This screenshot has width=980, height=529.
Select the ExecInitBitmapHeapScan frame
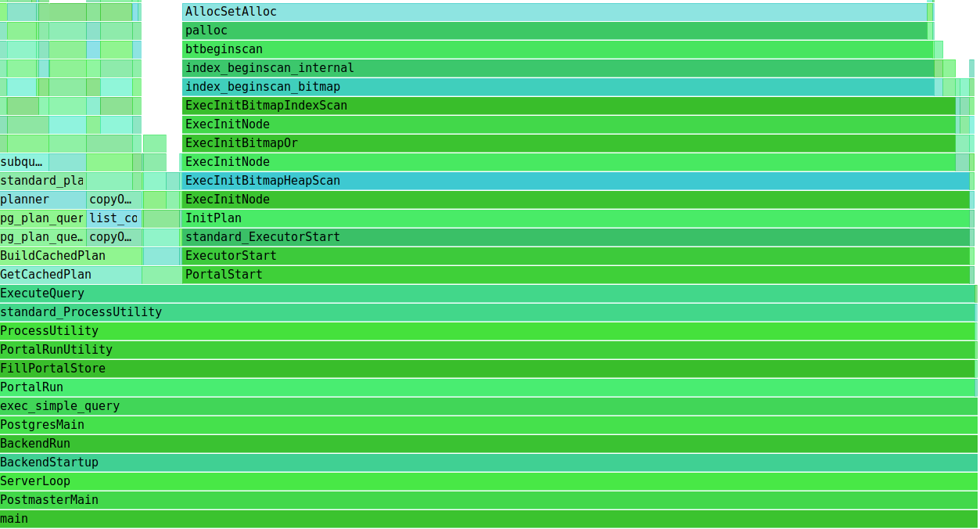576,181
